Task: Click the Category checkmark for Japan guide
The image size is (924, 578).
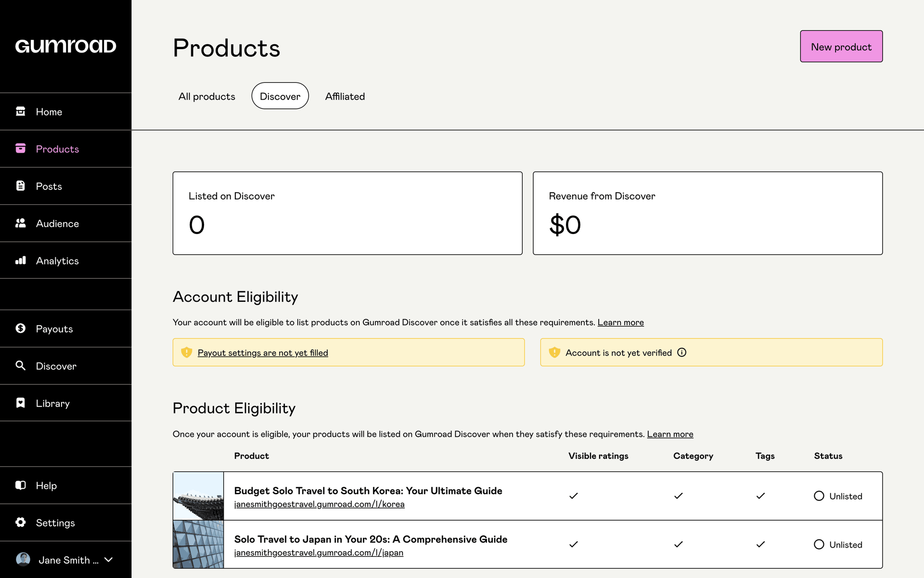Action: point(679,544)
